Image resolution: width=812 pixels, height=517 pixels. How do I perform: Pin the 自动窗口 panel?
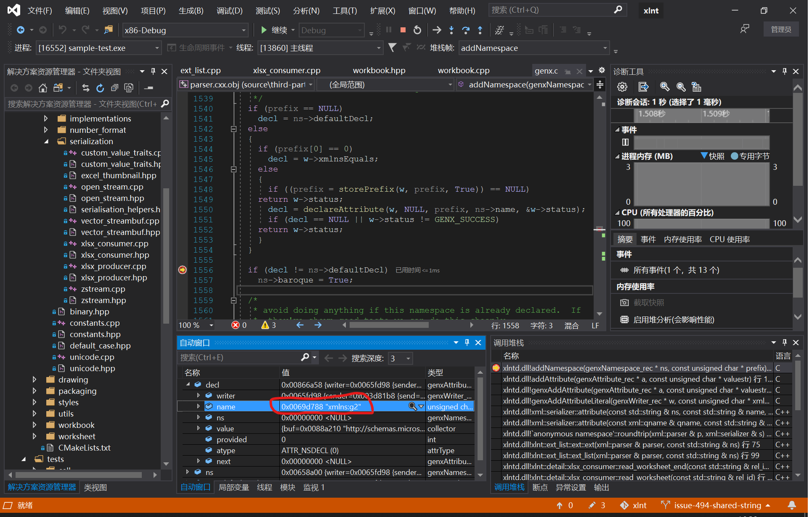467,343
